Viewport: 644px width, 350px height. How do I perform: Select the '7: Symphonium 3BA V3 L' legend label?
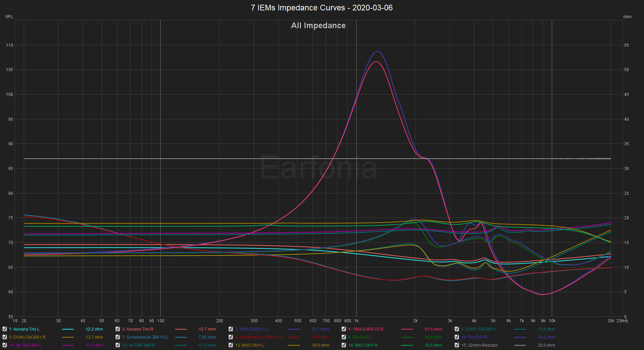tap(145, 337)
